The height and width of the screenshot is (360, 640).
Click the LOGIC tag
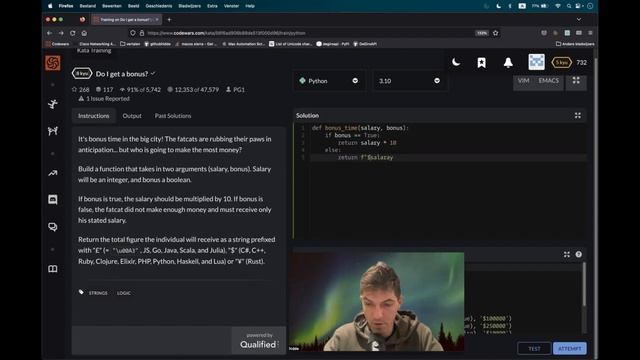tap(124, 293)
